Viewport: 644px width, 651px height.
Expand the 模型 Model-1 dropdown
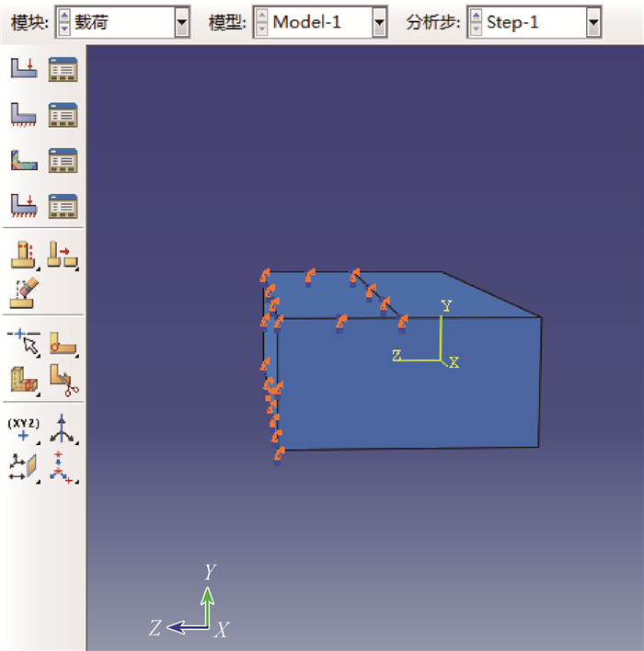click(x=379, y=22)
